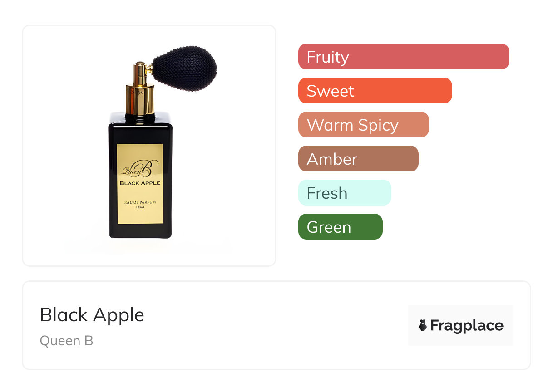Image resolution: width=553 pixels, height=392 pixels.
Task: Click the BLACK APPLE text on bottle label
Action: coord(140,183)
